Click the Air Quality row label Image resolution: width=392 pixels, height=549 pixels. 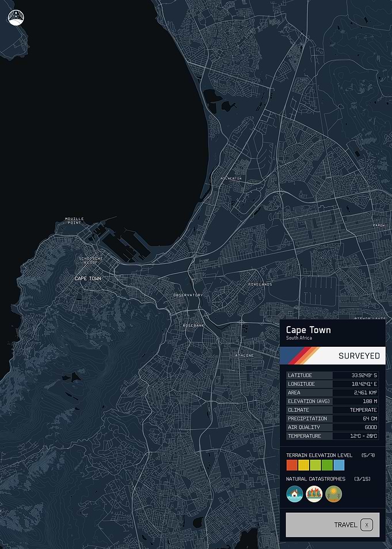pos(304,427)
